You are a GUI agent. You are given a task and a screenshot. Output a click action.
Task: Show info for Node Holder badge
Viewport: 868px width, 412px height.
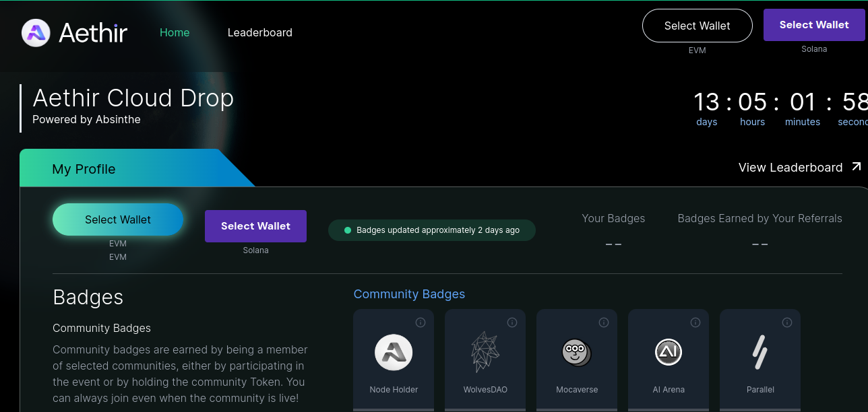[421, 322]
